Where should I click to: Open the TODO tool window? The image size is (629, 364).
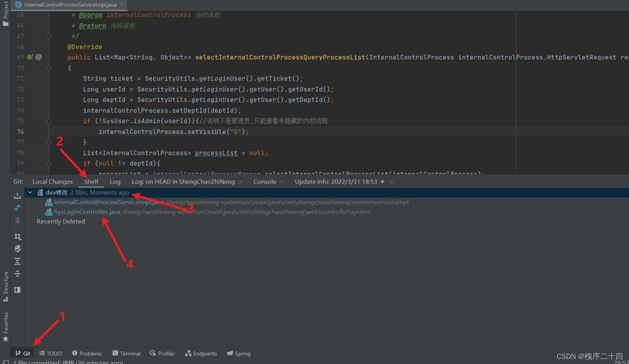50,354
